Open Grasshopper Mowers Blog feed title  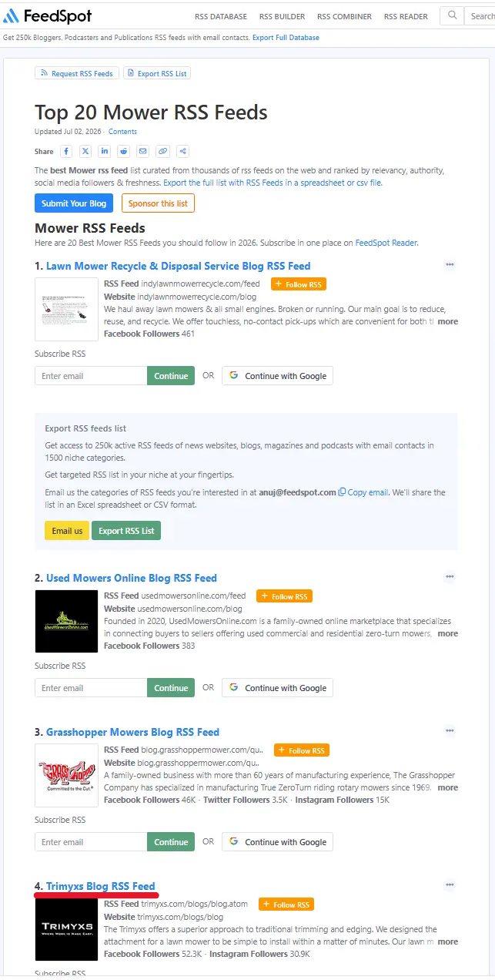coord(132,732)
